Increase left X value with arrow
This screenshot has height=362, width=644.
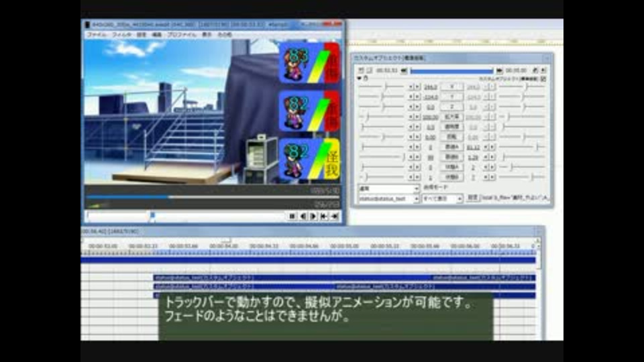pyautogui.click(x=417, y=87)
